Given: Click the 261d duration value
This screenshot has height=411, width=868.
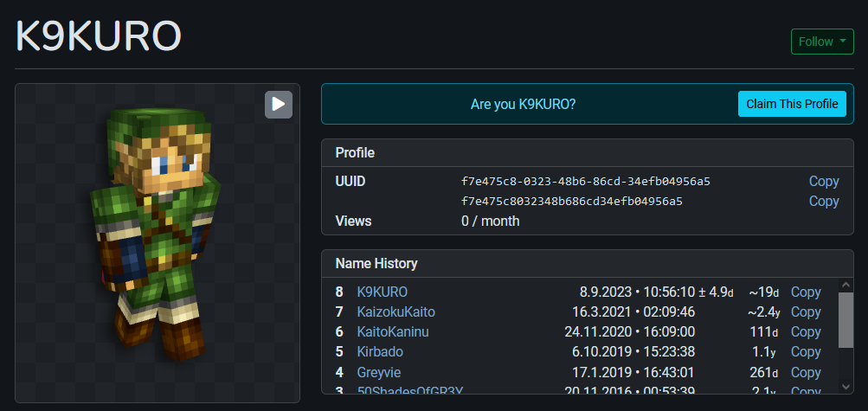Looking at the screenshot, I should [764, 372].
